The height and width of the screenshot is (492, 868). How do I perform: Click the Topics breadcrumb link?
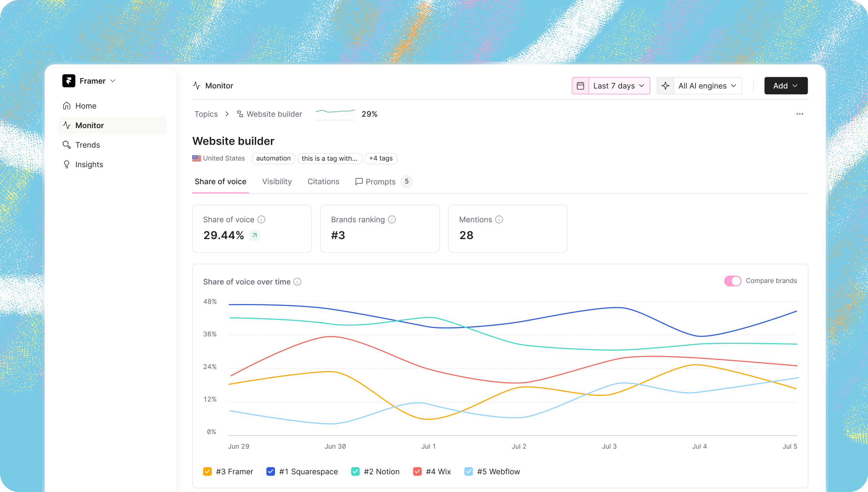pos(206,114)
